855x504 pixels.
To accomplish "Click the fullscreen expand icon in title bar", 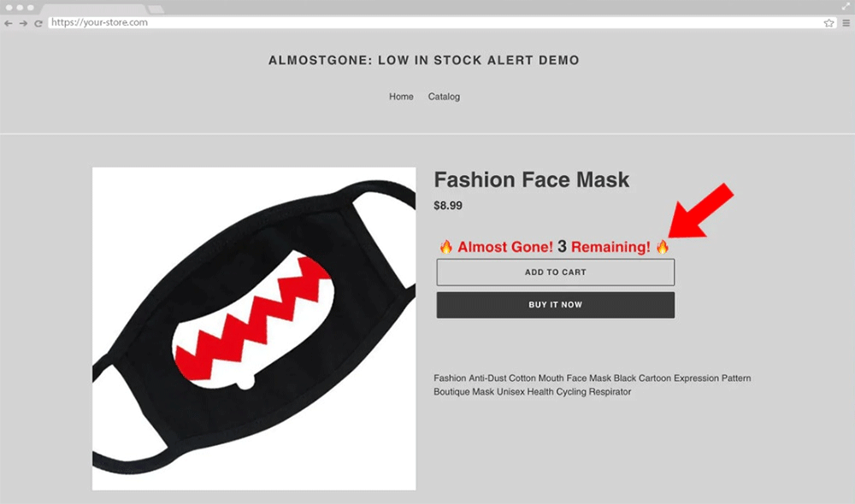I will 846,6.
